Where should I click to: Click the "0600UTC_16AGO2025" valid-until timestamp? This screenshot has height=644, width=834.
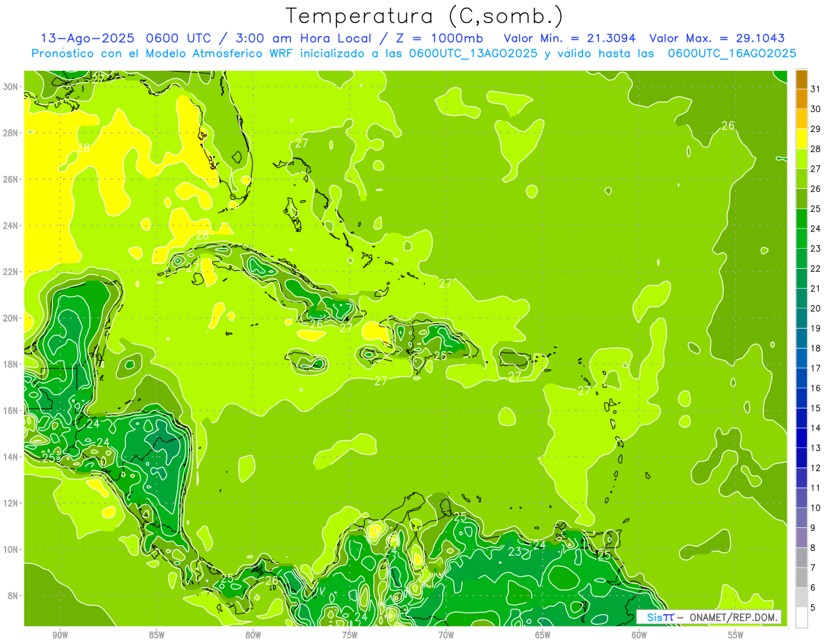click(732, 53)
